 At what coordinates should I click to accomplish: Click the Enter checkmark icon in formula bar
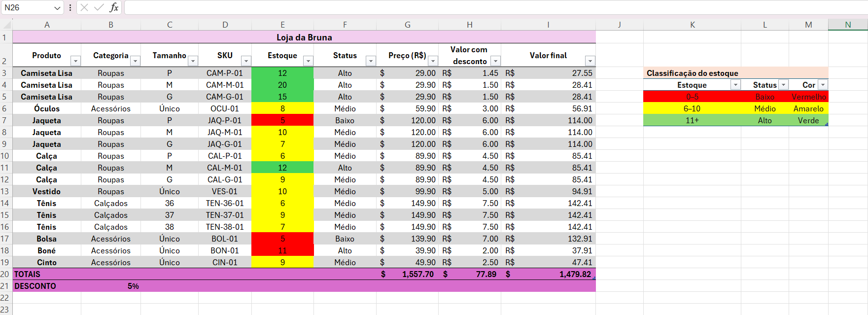(x=99, y=7)
